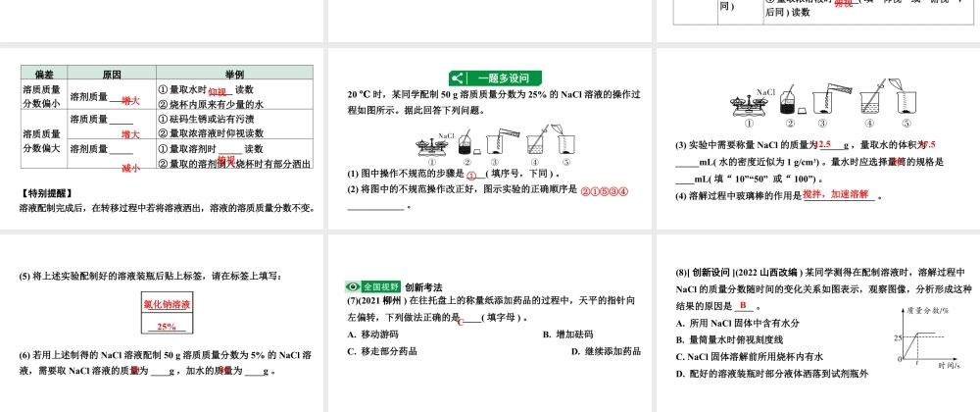Click the 20 ℃ 时 question intro paragraph
Image resolution: width=980 pixels, height=412 pixels.
pyautogui.click(x=494, y=102)
